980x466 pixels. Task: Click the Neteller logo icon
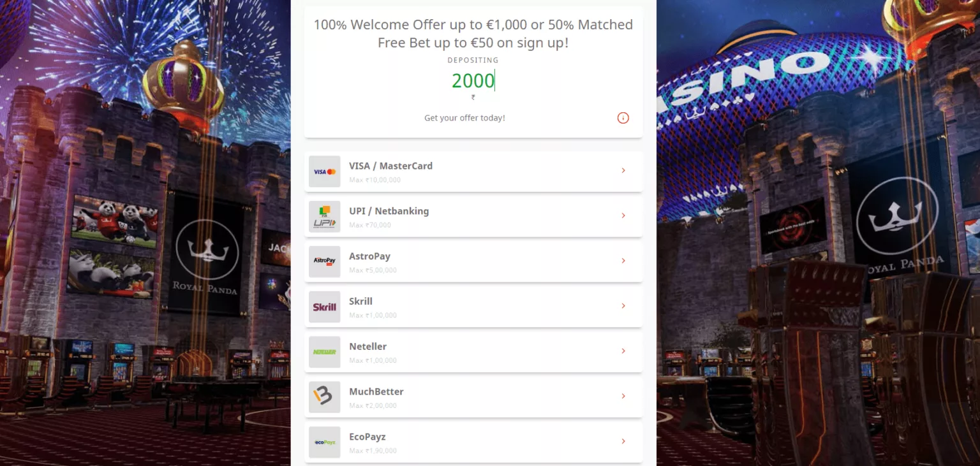point(325,352)
